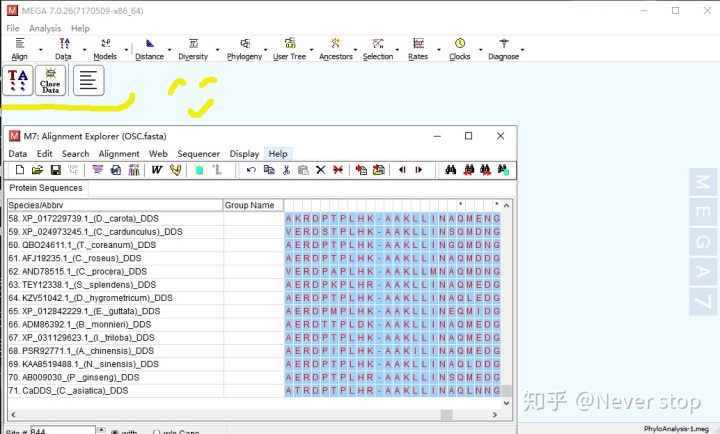Screen dimensions: 720x434
Task: Expand the Models dropdown arrow
Action: (126, 49)
